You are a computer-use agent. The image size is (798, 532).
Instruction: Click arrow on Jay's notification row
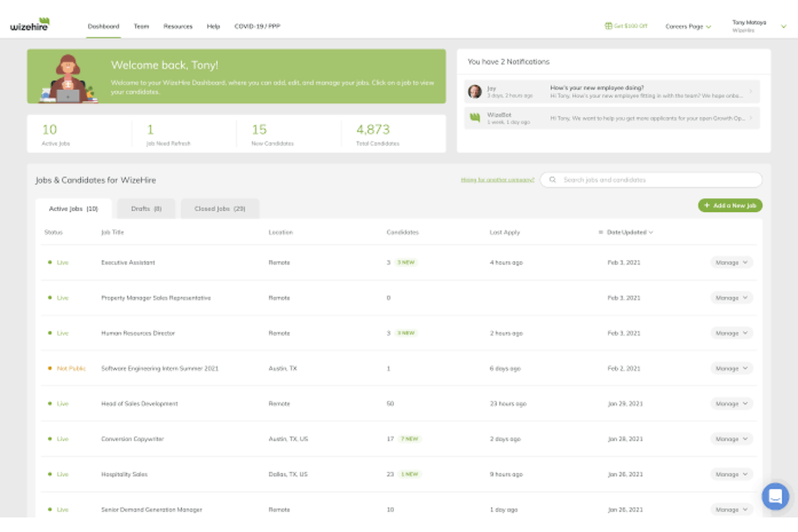751,92
